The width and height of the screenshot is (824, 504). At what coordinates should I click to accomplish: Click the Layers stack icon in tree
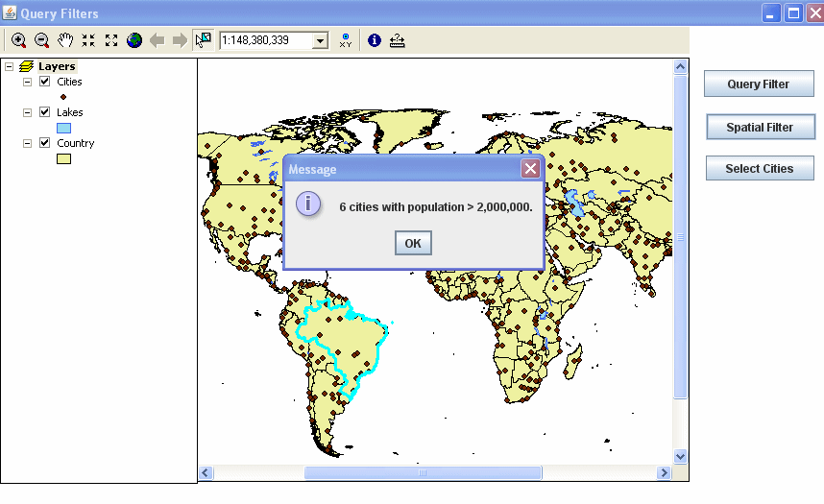pyautogui.click(x=26, y=67)
